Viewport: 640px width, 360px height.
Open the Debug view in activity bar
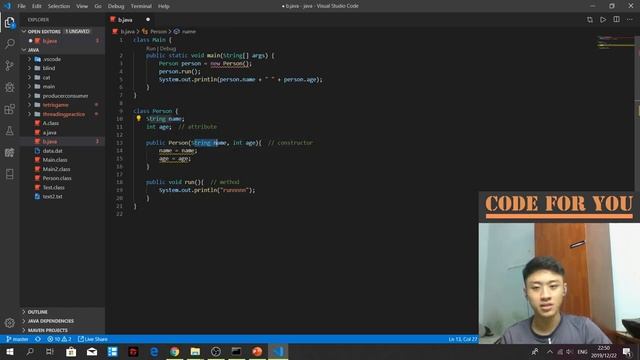[9, 87]
